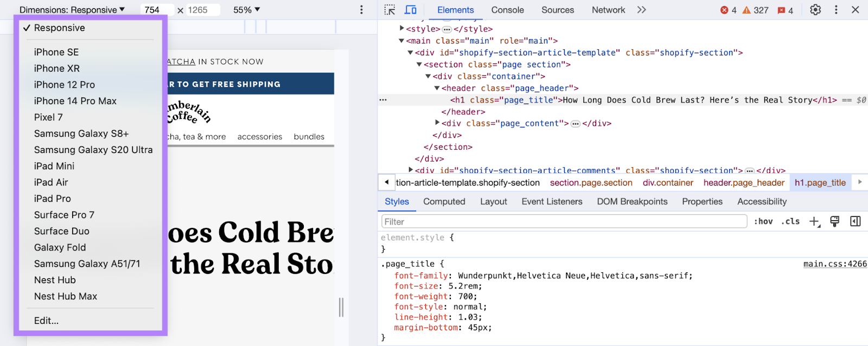Screen dimensions: 868x346
Task: Click the red error count badge
Action: coord(728,10)
